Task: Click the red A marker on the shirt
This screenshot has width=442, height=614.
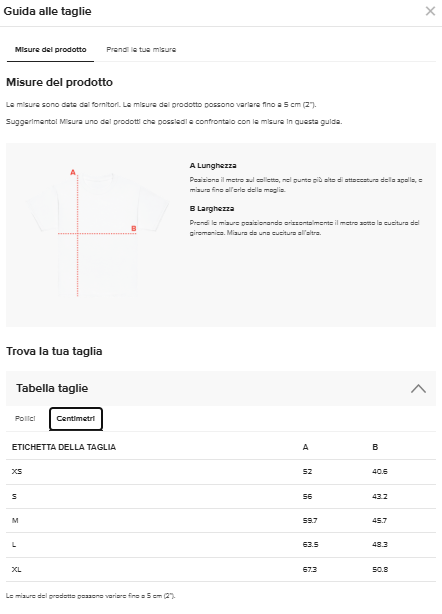Action: [x=73, y=172]
